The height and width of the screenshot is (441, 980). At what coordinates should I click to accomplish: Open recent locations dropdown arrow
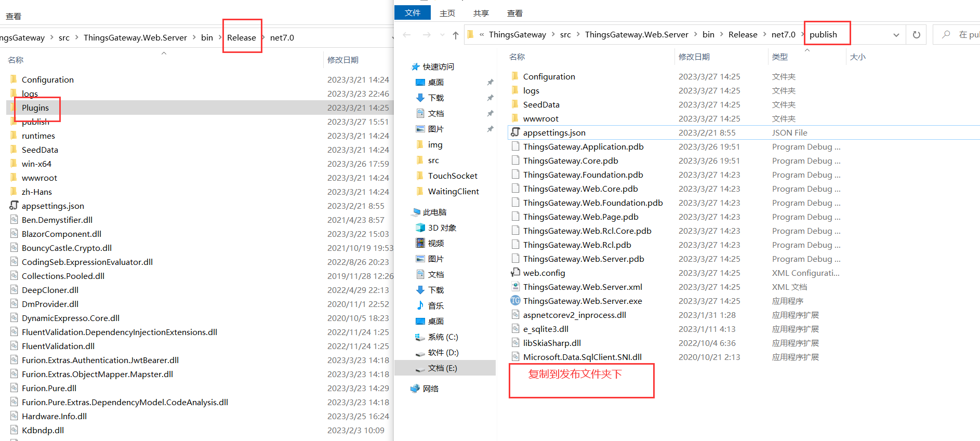[442, 35]
